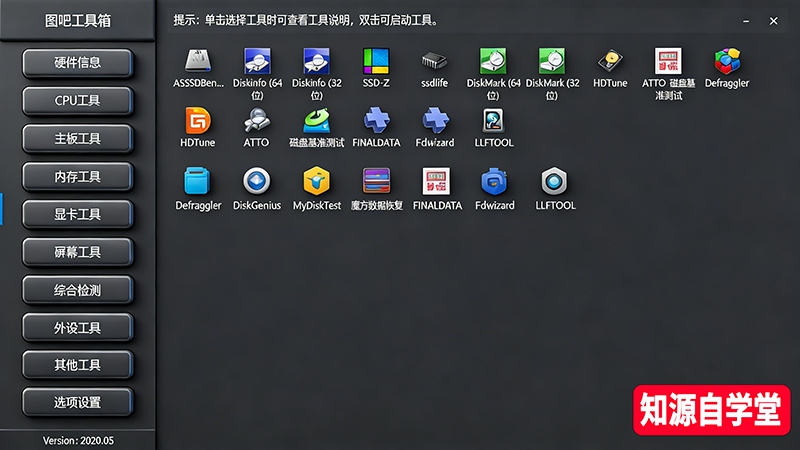Image resolution: width=800 pixels, height=450 pixels.
Task: Select DiskMark (64位) tool icon
Action: point(493,61)
